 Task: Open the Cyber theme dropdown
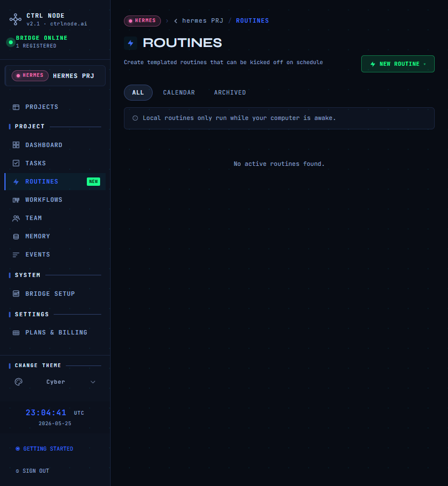pyautogui.click(x=55, y=382)
